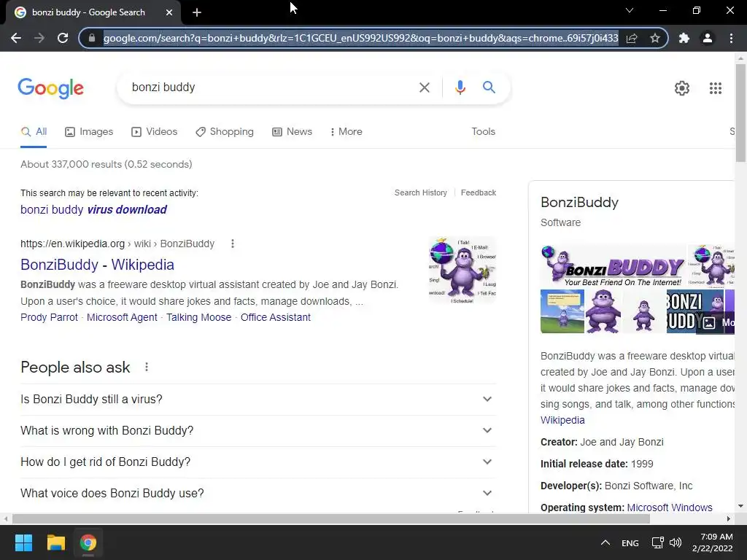Image resolution: width=747 pixels, height=560 pixels.
Task: Click the Wikipedia result thumbnail image
Action: [462, 271]
